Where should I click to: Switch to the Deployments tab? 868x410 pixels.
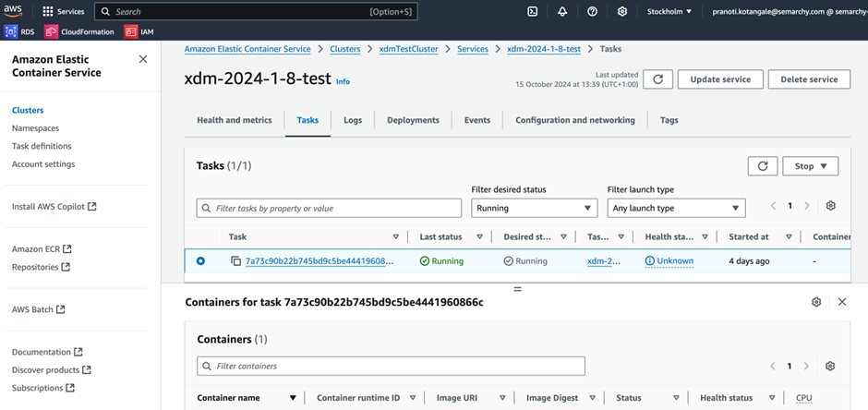tap(413, 120)
